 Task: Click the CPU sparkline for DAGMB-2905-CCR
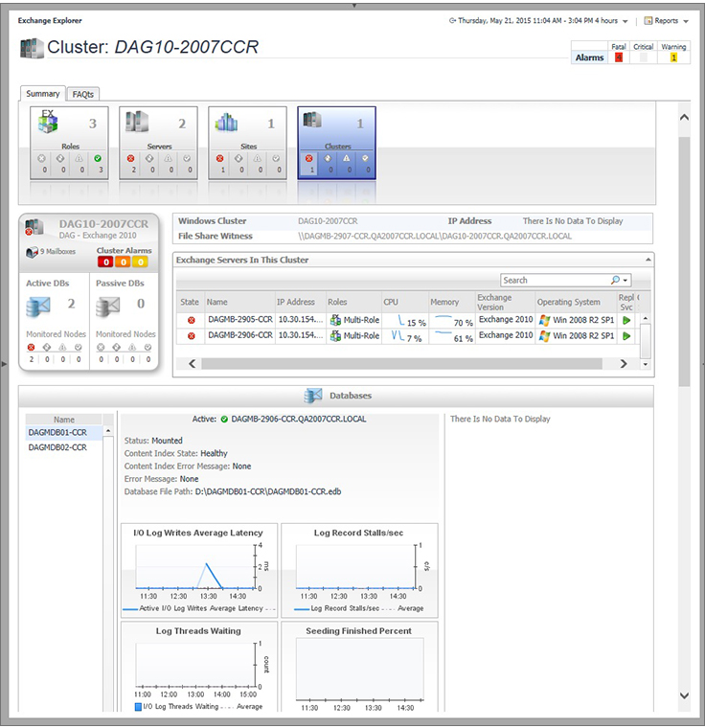(x=401, y=320)
